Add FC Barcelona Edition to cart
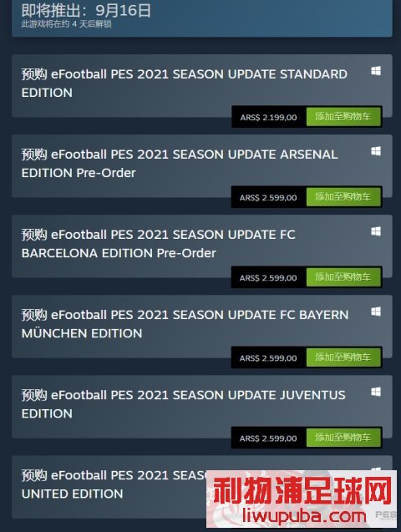The height and width of the screenshot is (532, 401). (x=343, y=277)
